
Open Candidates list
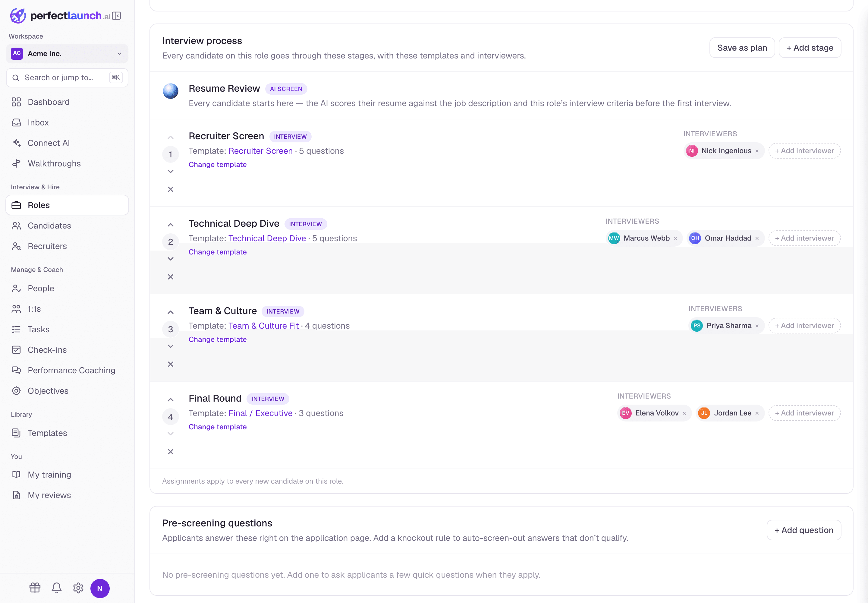67,226
